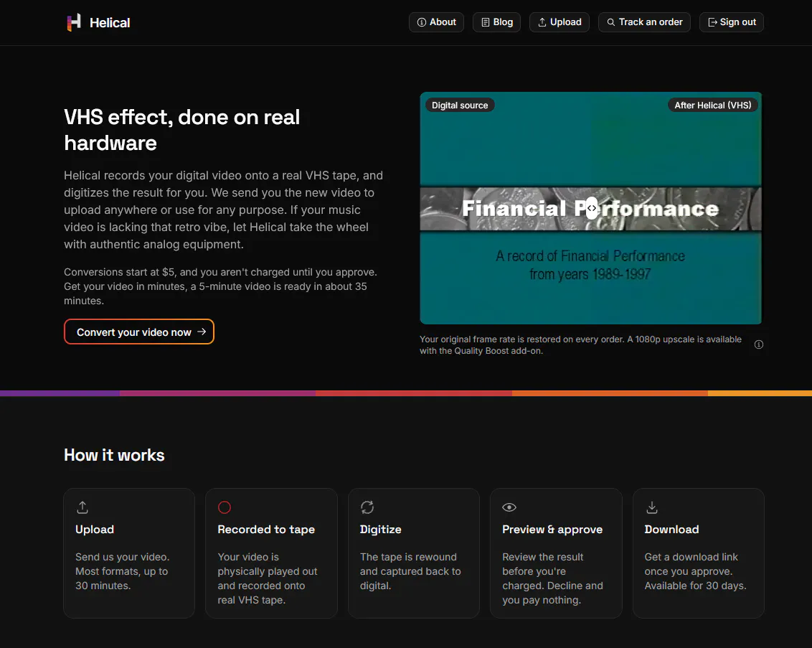The height and width of the screenshot is (648, 812).
Task: Click the info icon beside frame rate note
Action: 759,344
